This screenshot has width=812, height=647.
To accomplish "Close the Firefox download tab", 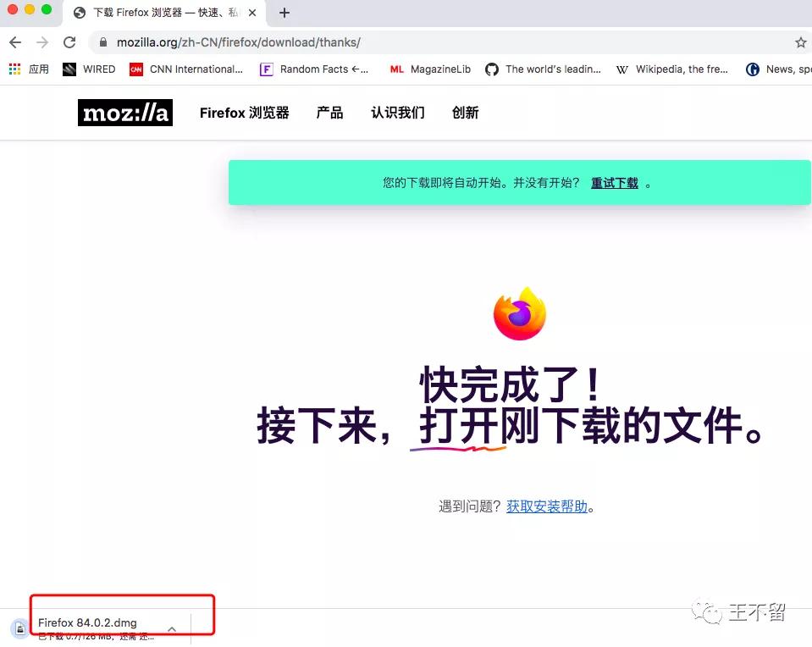I will coord(252,13).
